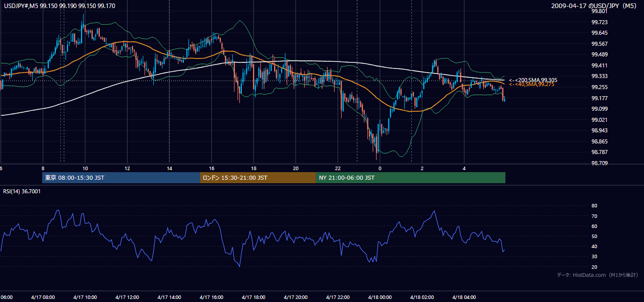This screenshot has height=302, width=644.
Task: Click the RSI 30 level label
Action: pyautogui.click(x=594, y=257)
